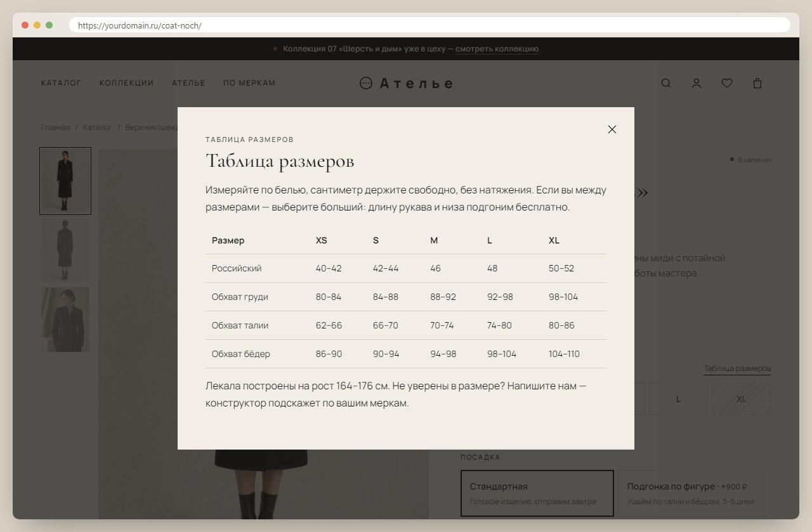The height and width of the screenshot is (532, 812).
Task: Click the XS column header
Action: [322, 240]
